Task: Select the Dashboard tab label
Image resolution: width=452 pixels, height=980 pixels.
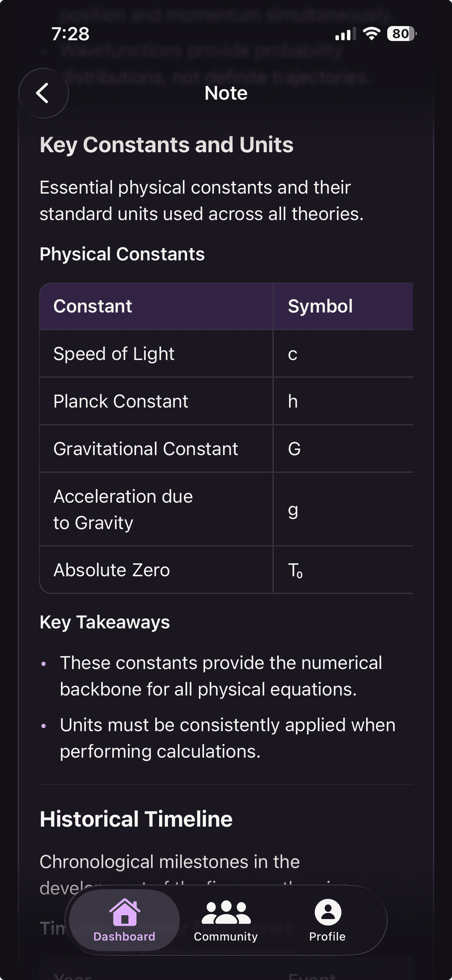Action: tap(125, 936)
